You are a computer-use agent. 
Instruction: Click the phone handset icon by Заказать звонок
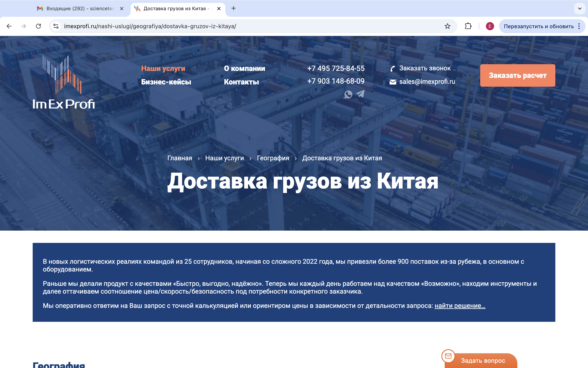[x=393, y=68]
